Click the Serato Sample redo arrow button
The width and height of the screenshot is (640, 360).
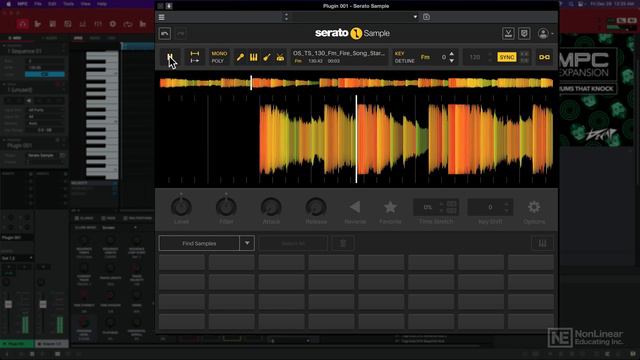(181, 33)
